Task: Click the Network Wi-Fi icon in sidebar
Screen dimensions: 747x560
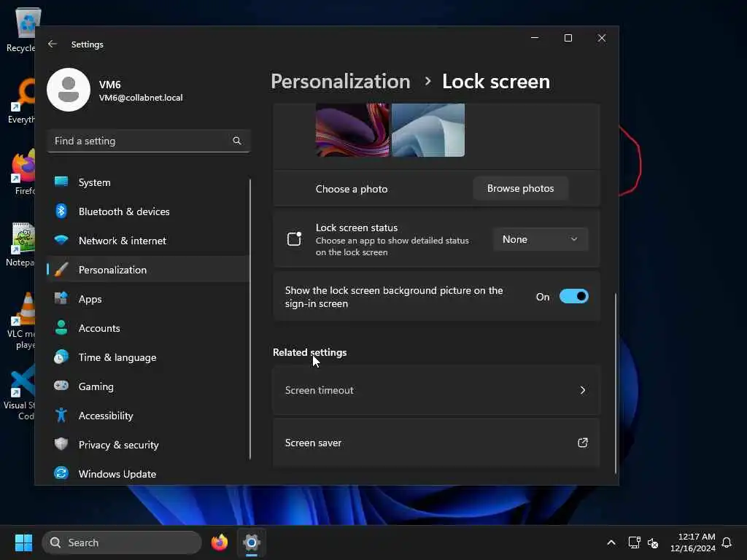Action: (61, 240)
